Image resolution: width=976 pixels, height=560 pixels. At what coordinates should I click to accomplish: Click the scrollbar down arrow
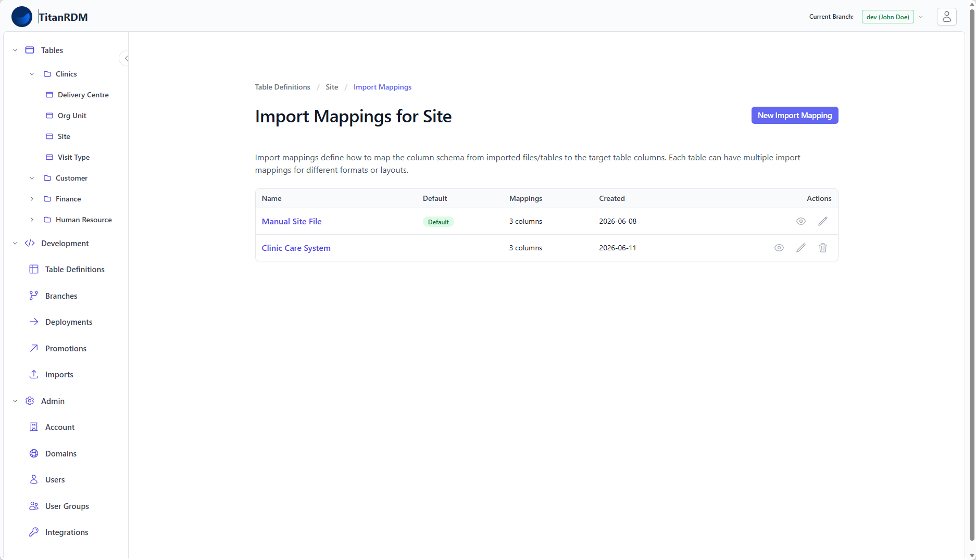coord(971,555)
